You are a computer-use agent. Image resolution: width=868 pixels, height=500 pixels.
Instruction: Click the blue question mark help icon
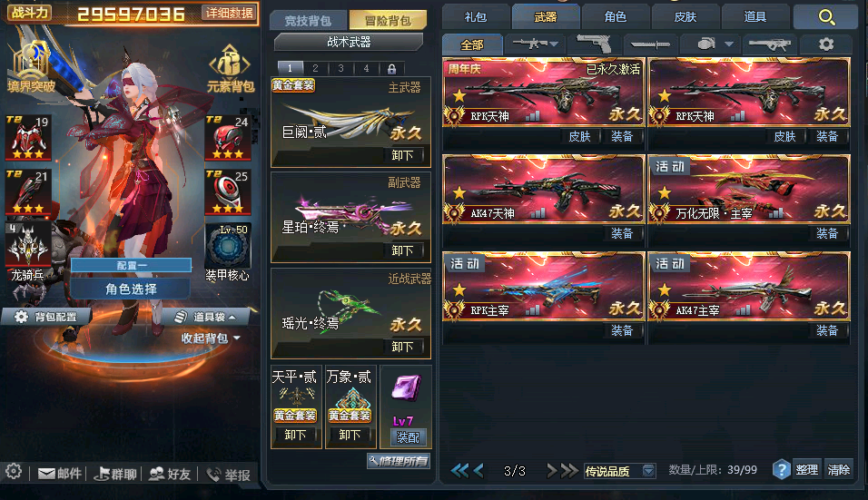[781, 470]
